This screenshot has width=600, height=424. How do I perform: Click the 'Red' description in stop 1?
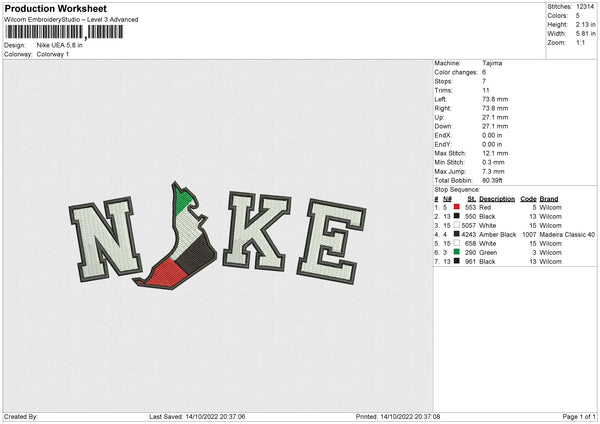pyautogui.click(x=485, y=207)
